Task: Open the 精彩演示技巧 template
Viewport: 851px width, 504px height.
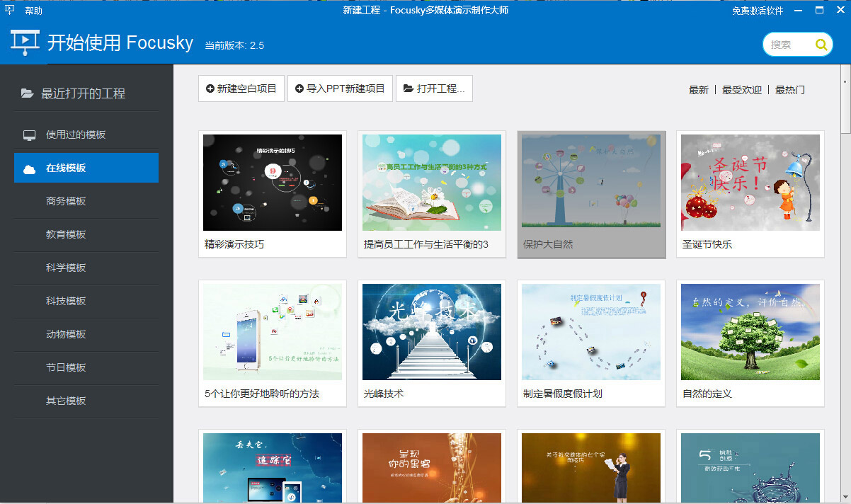Action: pos(273,194)
